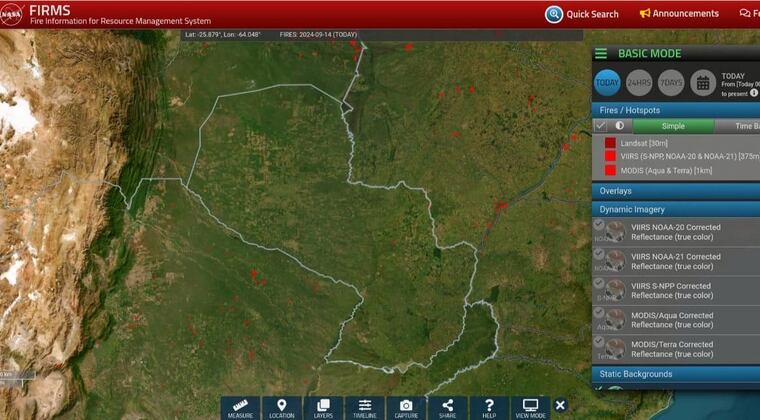Switch View Mode using monitor icon
Image resolution: width=760 pixels, height=420 pixels.
[530, 406]
